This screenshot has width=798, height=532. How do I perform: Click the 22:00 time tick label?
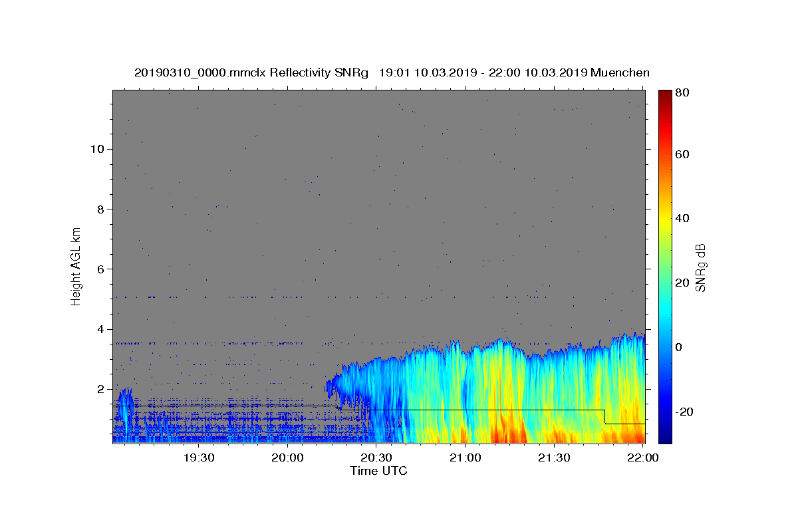click(x=643, y=458)
